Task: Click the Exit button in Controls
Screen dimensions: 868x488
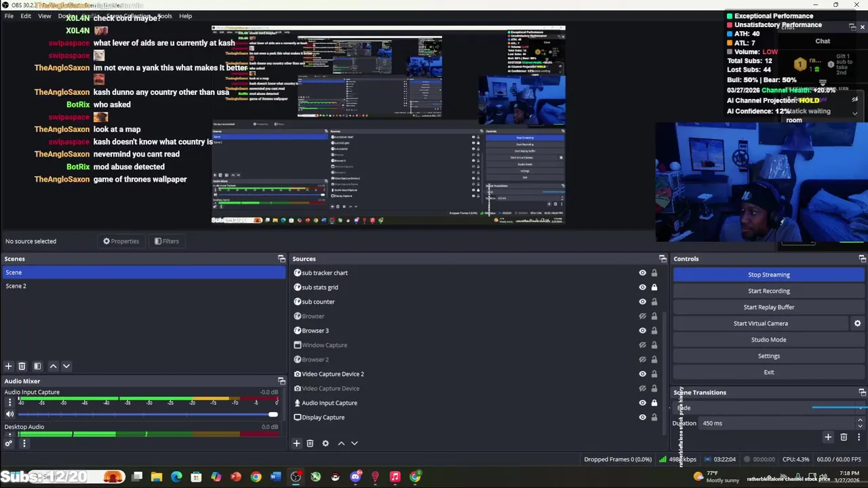Action: point(769,372)
